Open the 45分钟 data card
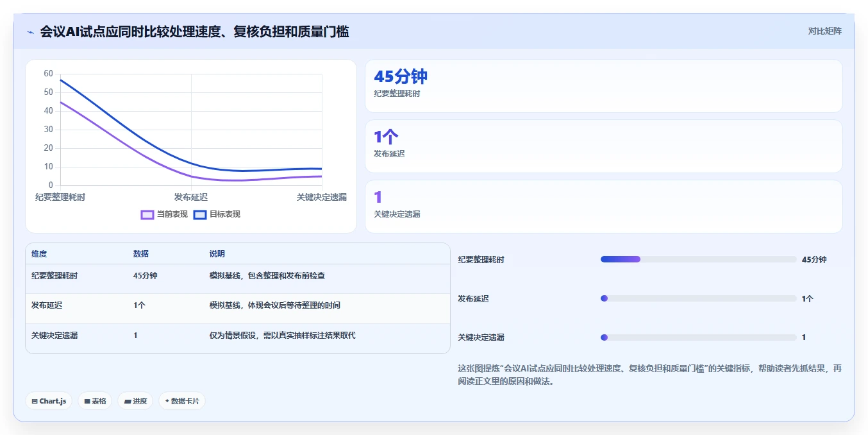This screenshot has width=868, height=435. click(603, 86)
